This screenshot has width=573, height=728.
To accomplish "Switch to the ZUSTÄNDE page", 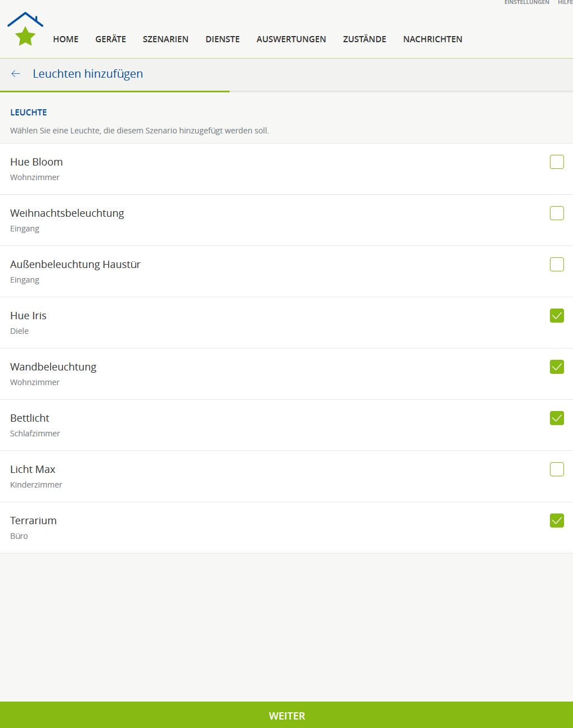I will coord(364,39).
